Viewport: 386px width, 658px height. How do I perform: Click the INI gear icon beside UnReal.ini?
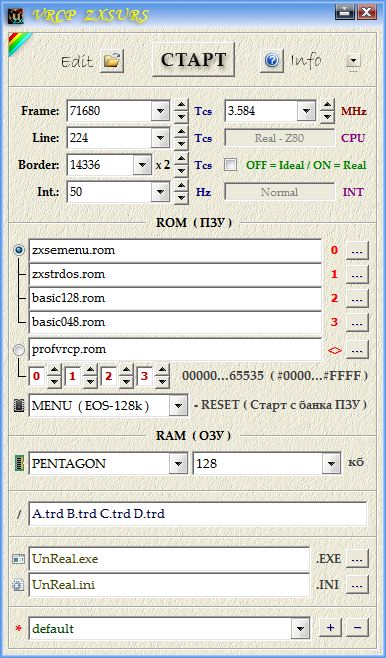18,585
